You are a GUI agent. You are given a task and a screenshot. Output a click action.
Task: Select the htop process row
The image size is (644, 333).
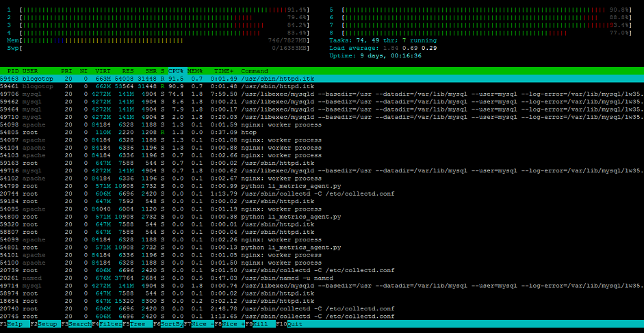pos(322,132)
